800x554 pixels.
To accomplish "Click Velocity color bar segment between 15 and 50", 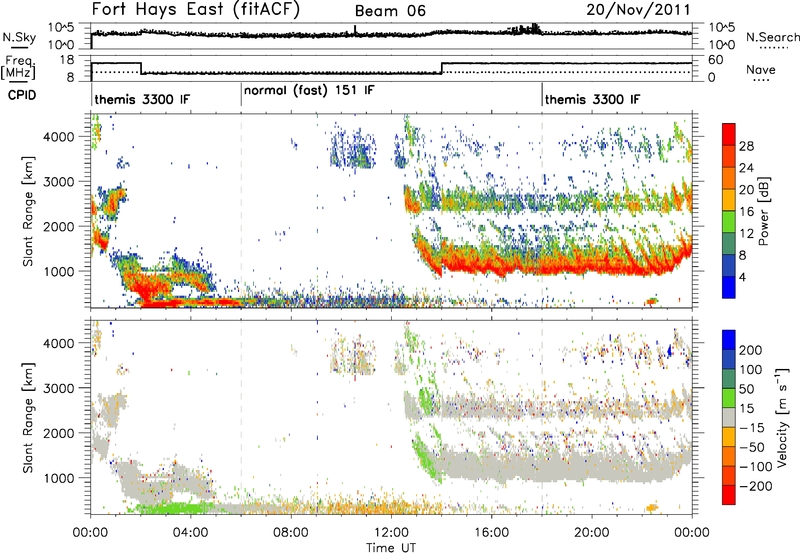I will click(729, 398).
